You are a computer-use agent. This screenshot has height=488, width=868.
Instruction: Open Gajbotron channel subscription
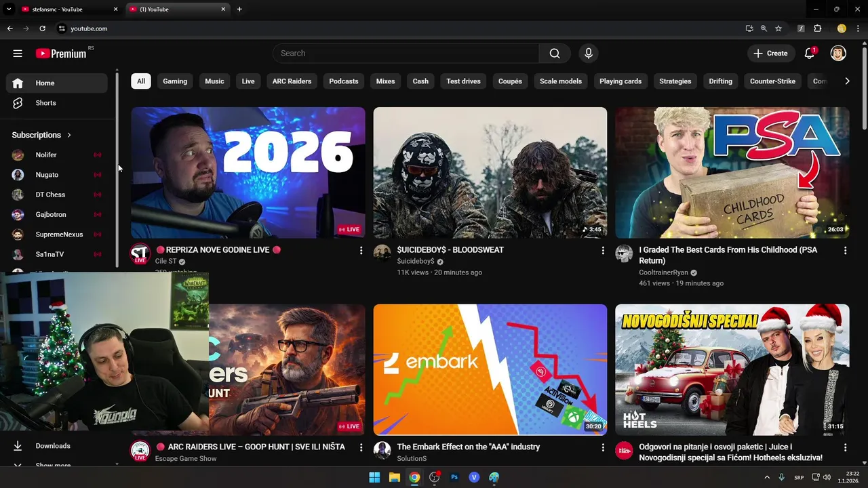57,214
